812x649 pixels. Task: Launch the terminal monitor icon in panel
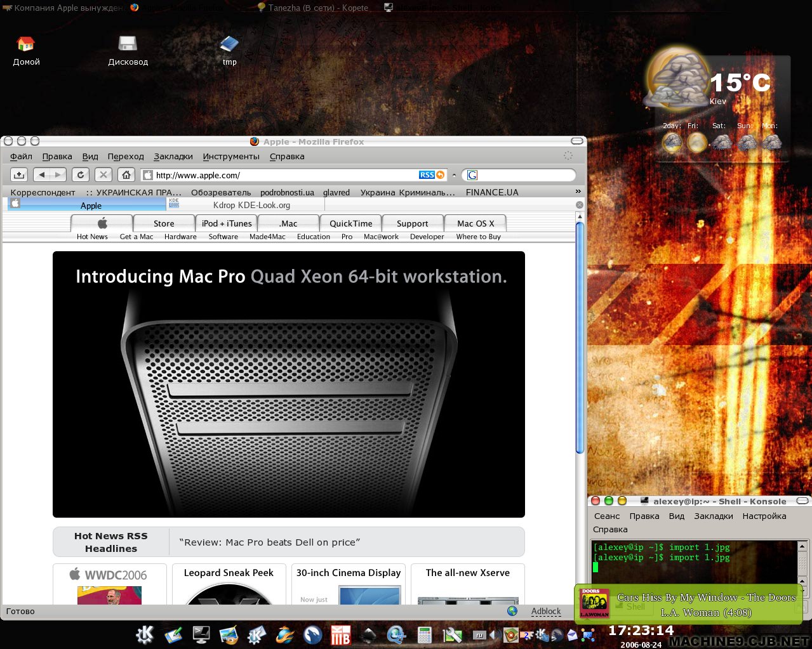point(201,634)
